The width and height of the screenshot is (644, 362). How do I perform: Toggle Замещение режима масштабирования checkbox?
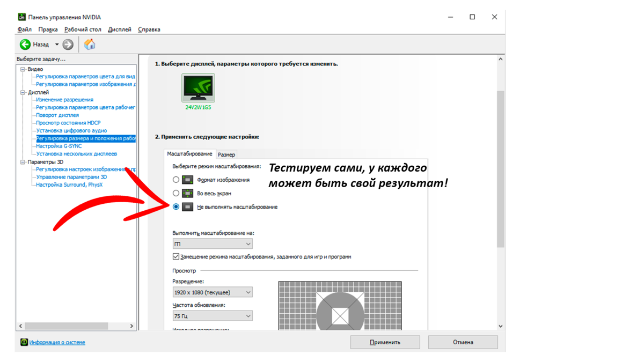(176, 257)
